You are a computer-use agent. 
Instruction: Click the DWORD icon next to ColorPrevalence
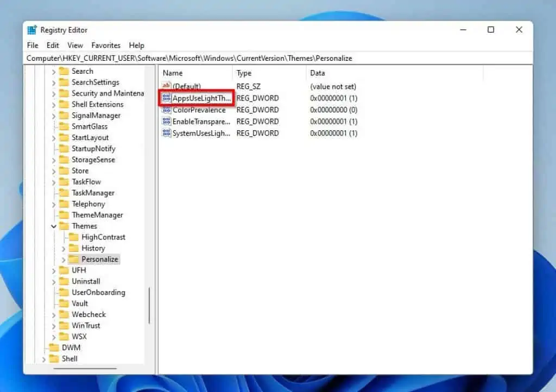pos(167,110)
